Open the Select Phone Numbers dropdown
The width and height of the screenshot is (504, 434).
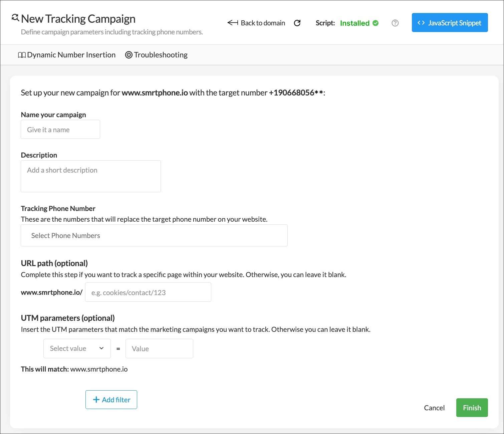(154, 235)
